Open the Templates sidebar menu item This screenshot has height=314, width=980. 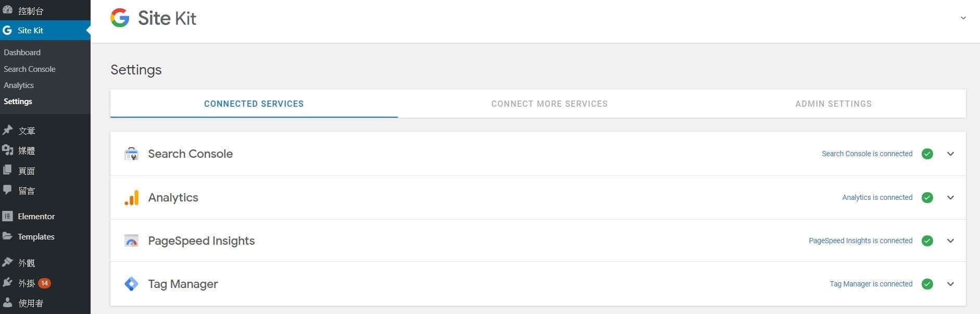[36, 236]
